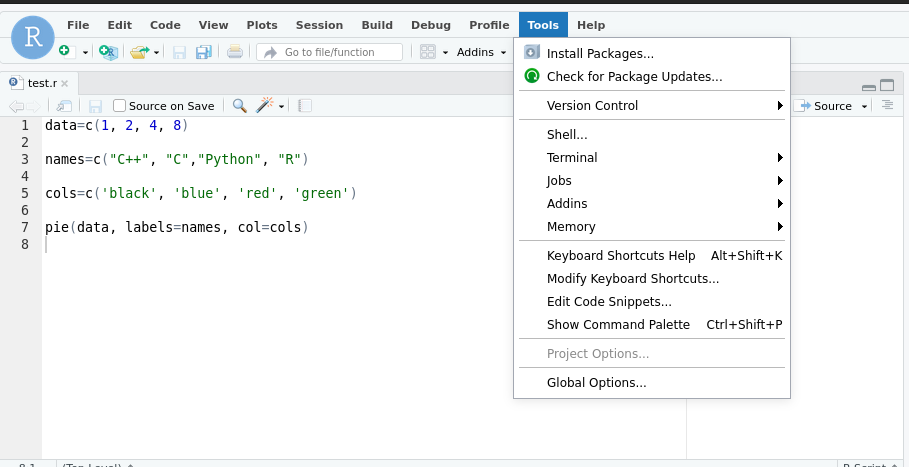This screenshot has height=467, width=909.
Task: Click the Open File folder icon
Action: [139, 52]
